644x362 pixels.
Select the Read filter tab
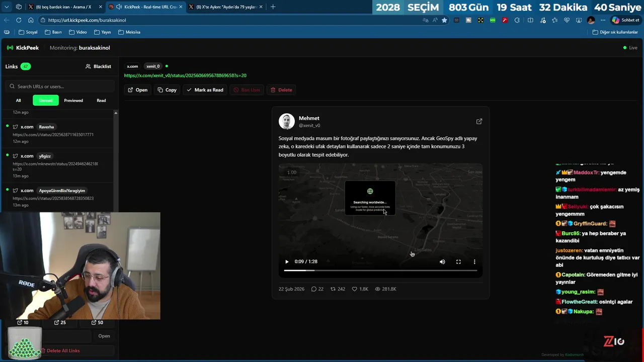[101, 101]
